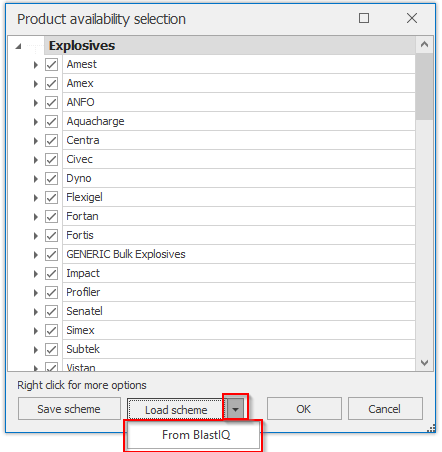Screen dimensions: 442x452
Task: Select From BlastIQ menu option
Action: (x=194, y=435)
